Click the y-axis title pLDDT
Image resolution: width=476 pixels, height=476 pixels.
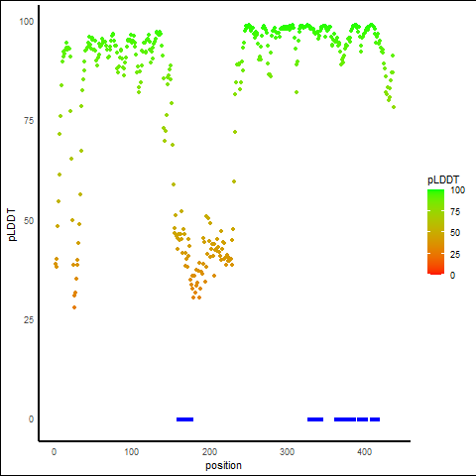click(x=12, y=224)
